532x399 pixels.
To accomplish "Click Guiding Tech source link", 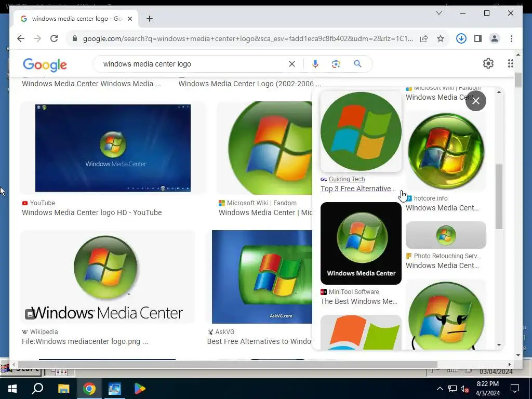I will tap(347, 179).
